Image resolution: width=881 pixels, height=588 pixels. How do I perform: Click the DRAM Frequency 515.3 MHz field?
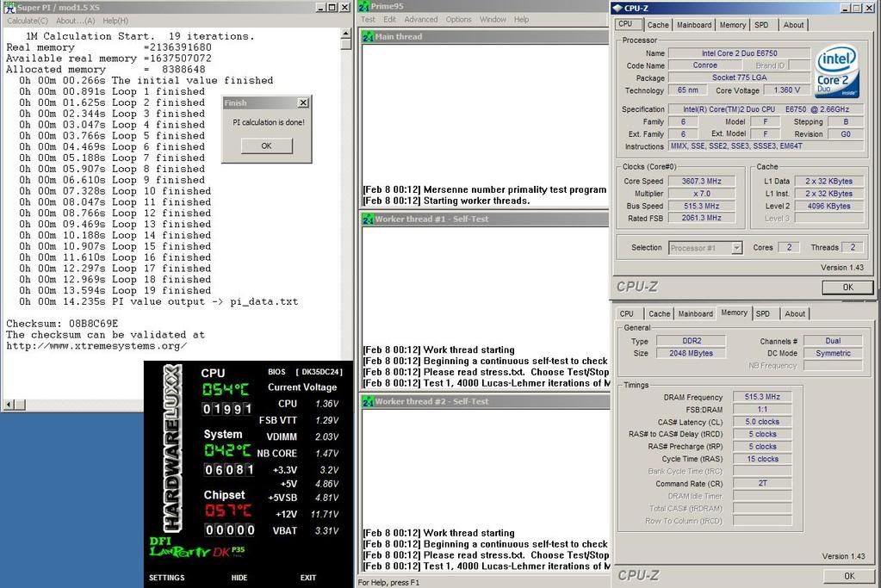pos(762,397)
